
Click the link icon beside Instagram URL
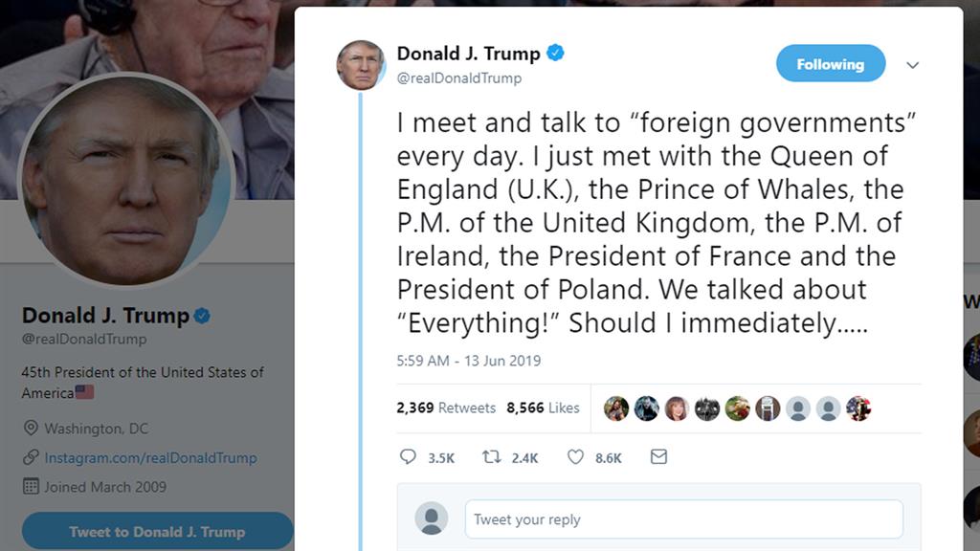click(x=31, y=457)
